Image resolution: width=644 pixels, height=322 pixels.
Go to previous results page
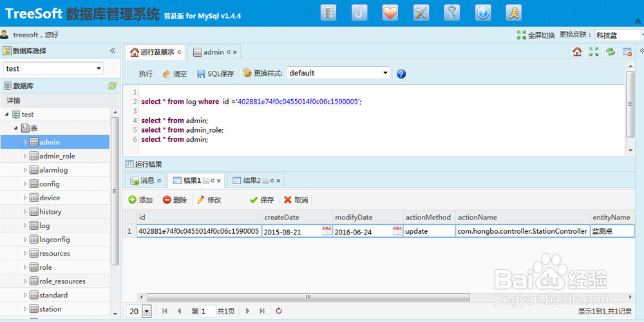178,311
